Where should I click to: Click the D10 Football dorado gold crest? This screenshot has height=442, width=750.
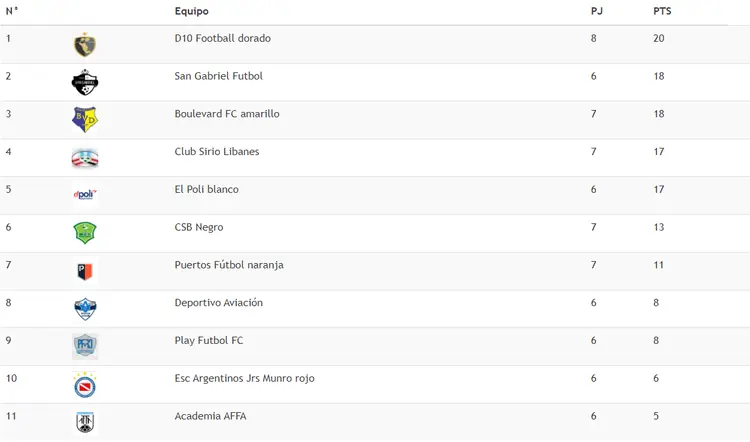(85, 45)
